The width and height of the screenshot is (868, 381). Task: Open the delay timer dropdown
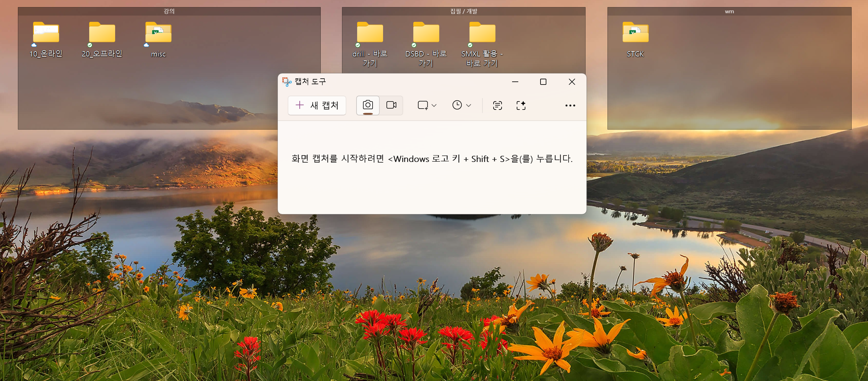461,106
